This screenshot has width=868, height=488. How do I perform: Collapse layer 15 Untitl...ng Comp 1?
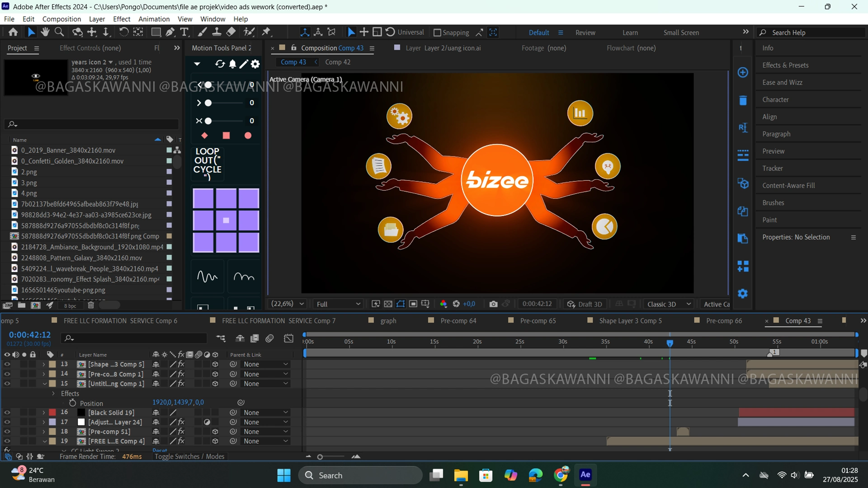[44, 384]
